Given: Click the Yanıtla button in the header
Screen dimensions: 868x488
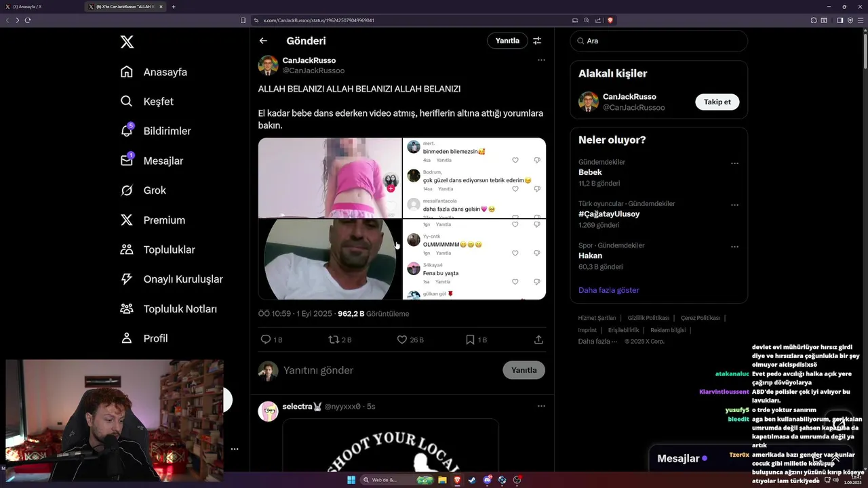Looking at the screenshot, I should [x=507, y=41].
